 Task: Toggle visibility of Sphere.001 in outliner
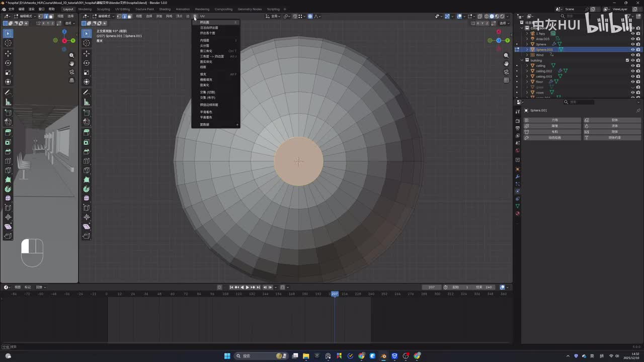[632, 50]
